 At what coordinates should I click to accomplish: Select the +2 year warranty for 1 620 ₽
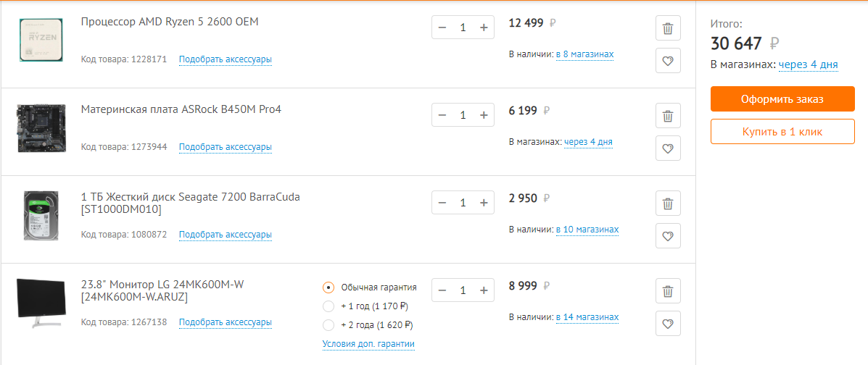tap(328, 325)
